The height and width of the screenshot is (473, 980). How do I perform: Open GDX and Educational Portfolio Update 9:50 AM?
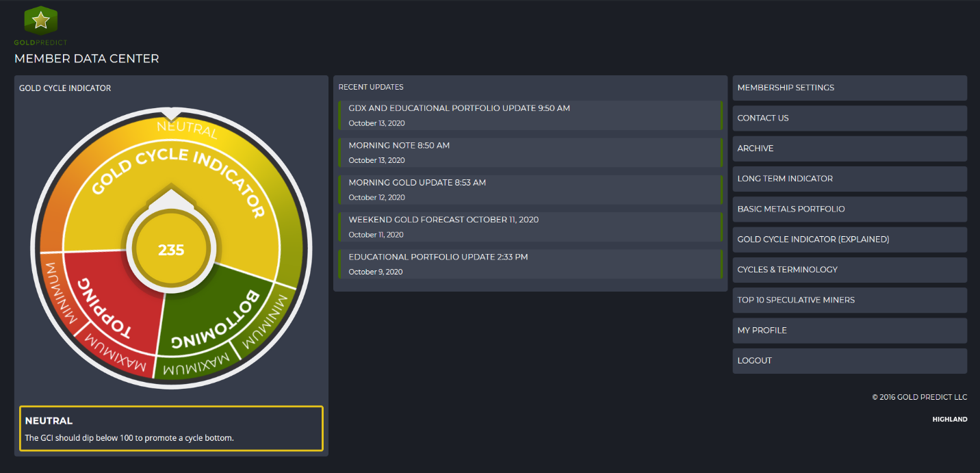pos(530,115)
